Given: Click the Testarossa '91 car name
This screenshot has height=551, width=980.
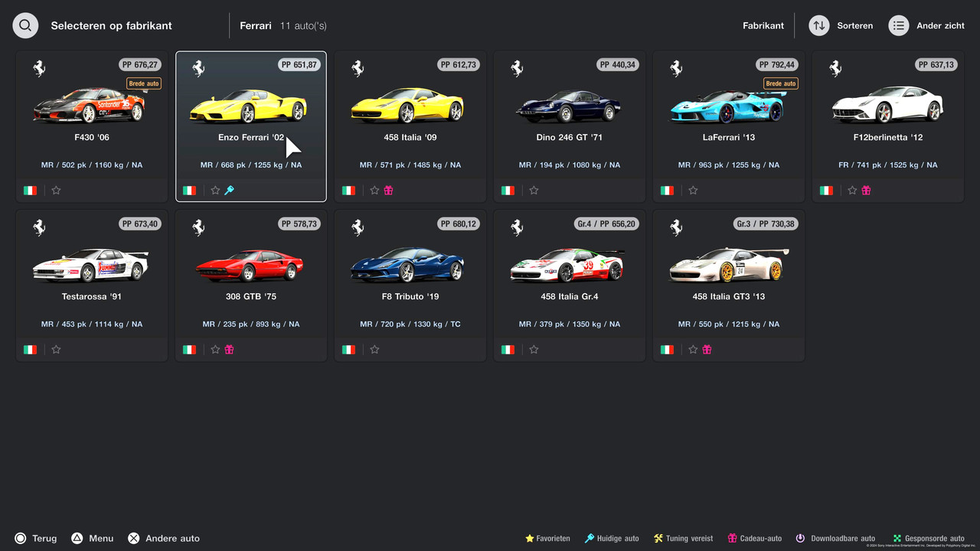Looking at the screenshot, I should [91, 297].
